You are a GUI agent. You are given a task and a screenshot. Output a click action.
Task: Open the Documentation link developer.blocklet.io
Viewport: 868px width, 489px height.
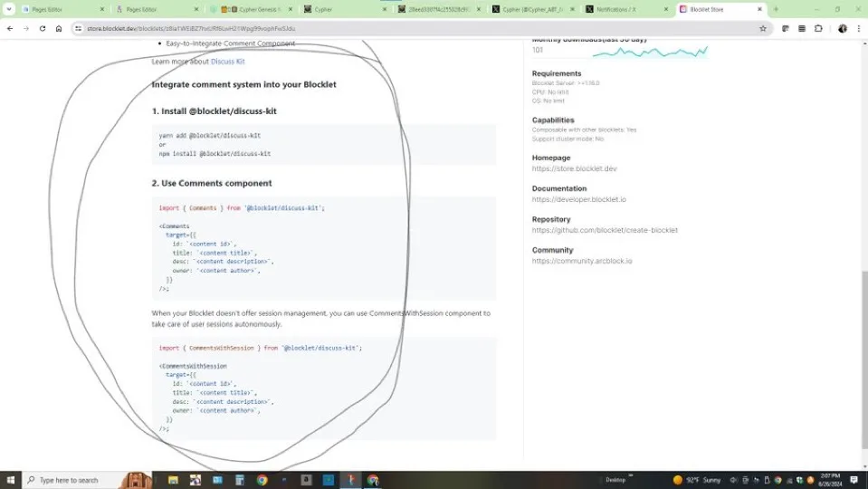pyautogui.click(x=578, y=199)
